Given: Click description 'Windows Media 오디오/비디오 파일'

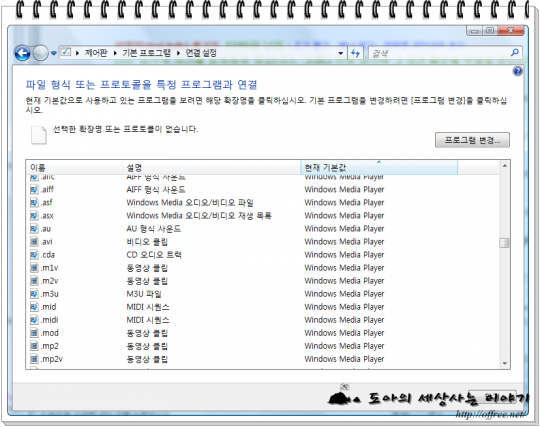Looking at the screenshot, I should tap(190, 202).
